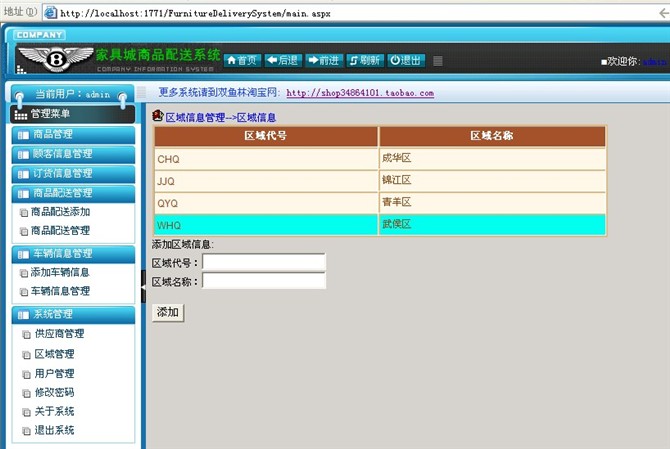The width and height of the screenshot is (670, 449).
Task: Click the 当前用户: admin label
Action: [72, 94]
